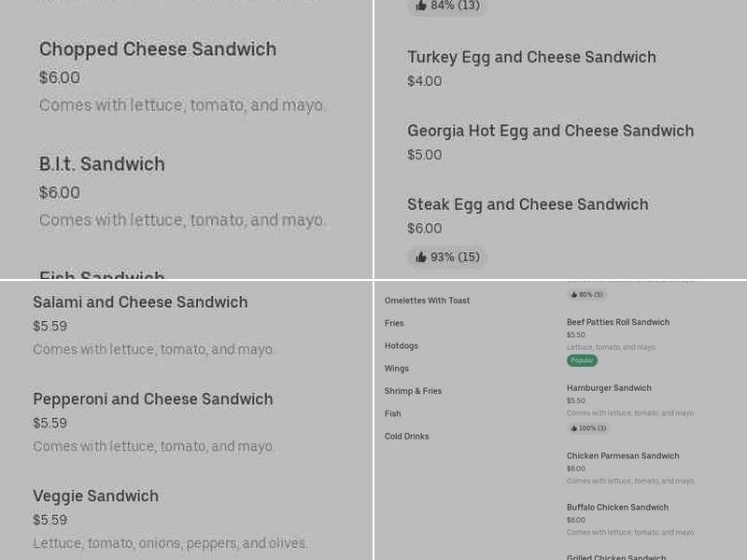Screen dimensions: 747x560
Task: Select the Wings category
Action: [x=396, y=368]
